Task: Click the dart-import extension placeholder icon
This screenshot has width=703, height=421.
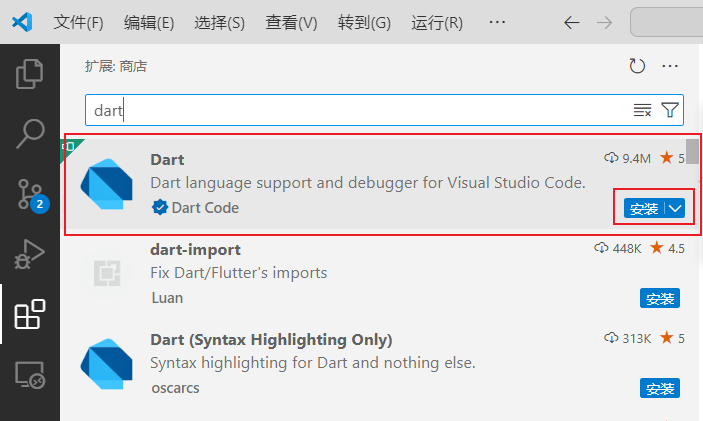Action: (x=107, y=273)
